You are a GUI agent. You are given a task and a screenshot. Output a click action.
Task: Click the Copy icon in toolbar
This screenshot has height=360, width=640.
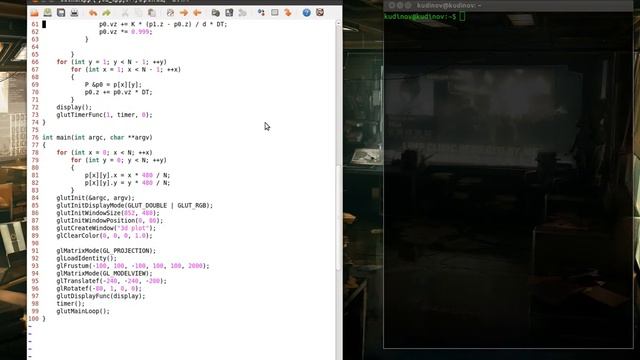click(138, 13)
